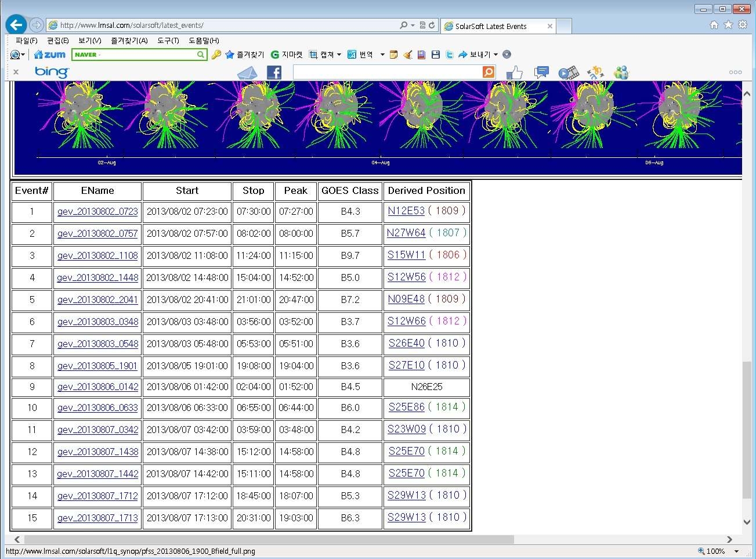Click the orange Bing search button
This screenshot has height=559, width=756.
click(x=489, y=72)
